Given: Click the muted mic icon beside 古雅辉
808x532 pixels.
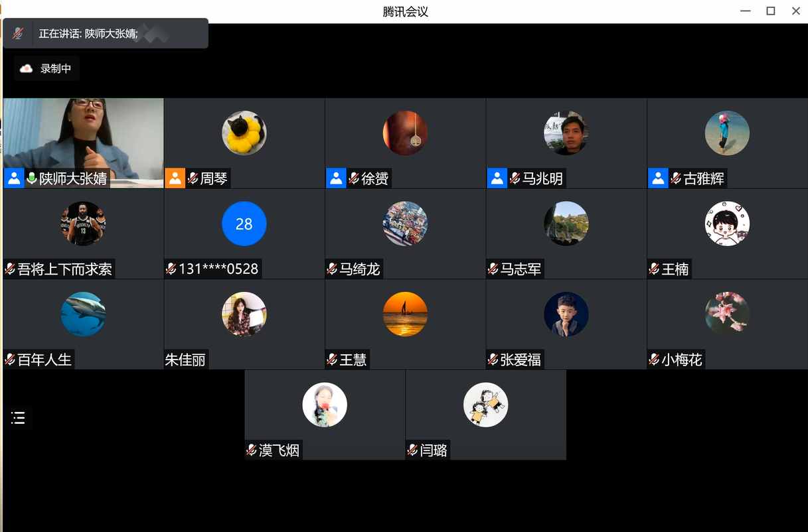Looking at the screenshot, I should pos(676,178).
